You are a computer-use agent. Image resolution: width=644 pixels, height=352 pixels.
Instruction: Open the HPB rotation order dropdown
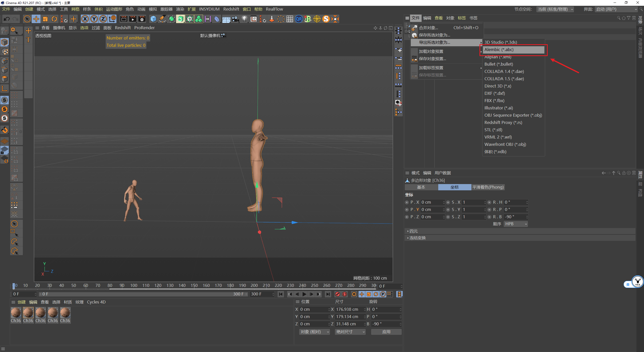(516, 224)
